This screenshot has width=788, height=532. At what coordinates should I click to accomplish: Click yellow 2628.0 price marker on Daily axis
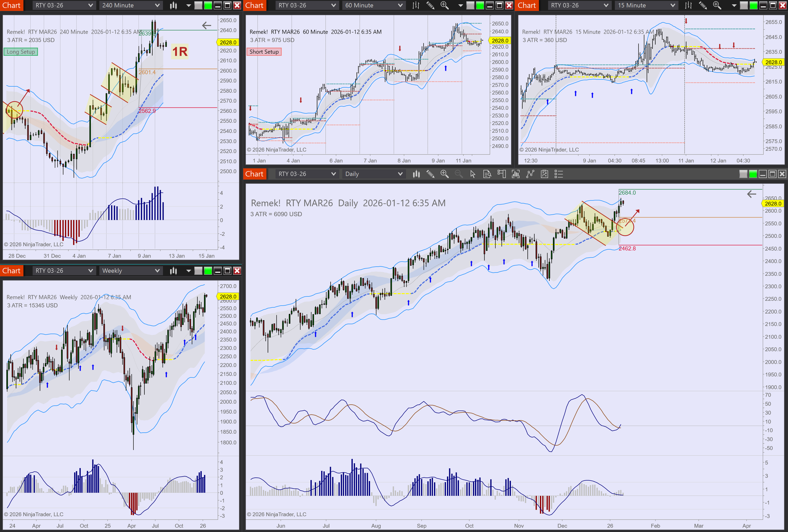(x=773, y=204)
